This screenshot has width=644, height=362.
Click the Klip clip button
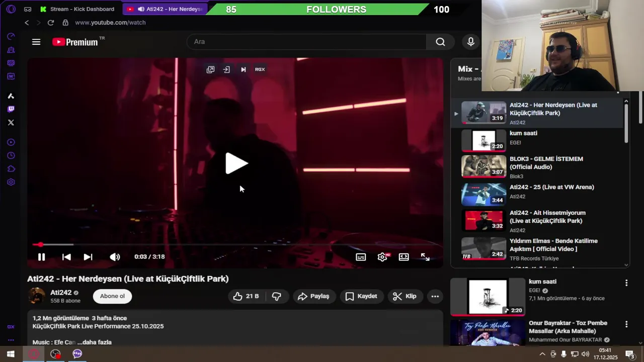(x=405, y=296)
